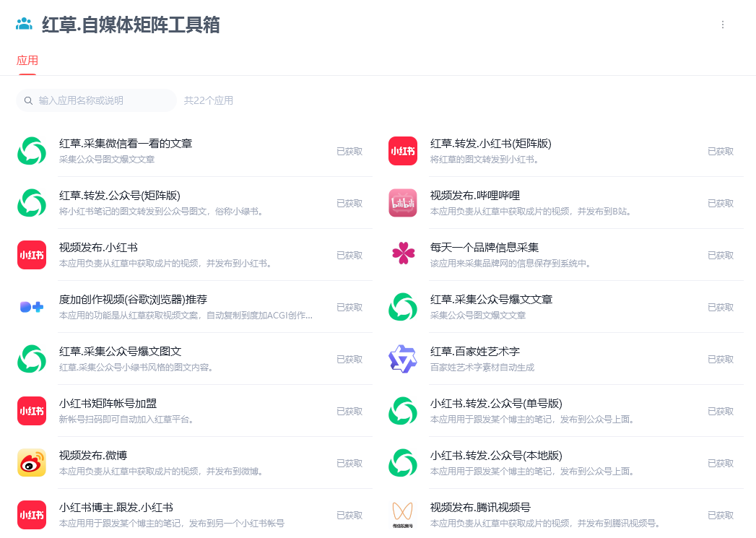Click 已获取 for 视频发布.哔哩哔哩
The image size is (756, 538).
(721, 204)
